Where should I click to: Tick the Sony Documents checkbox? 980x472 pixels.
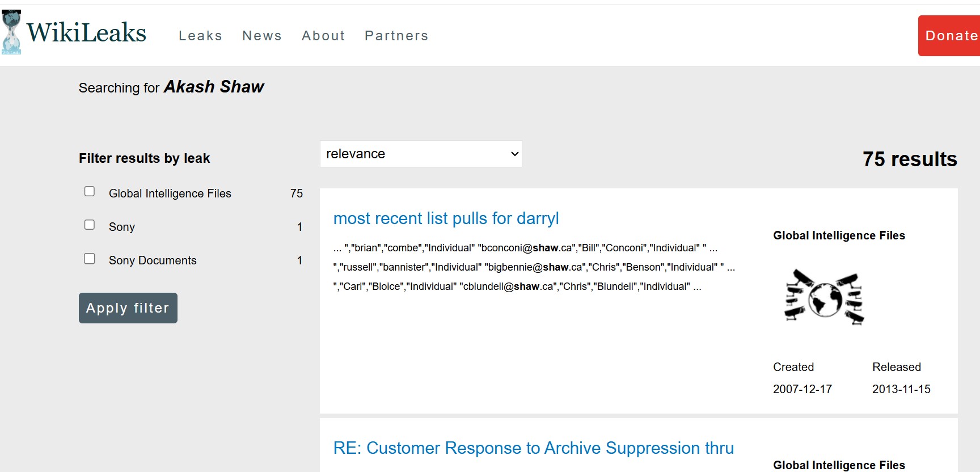[90, 259]
